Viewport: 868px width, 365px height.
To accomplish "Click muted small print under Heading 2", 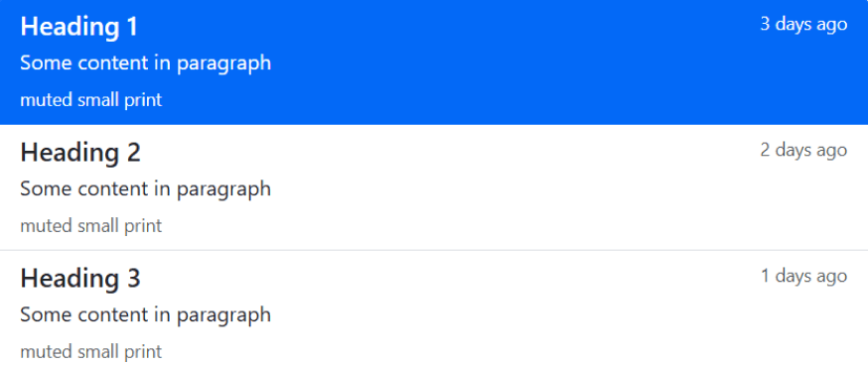I will coord(90,226).
